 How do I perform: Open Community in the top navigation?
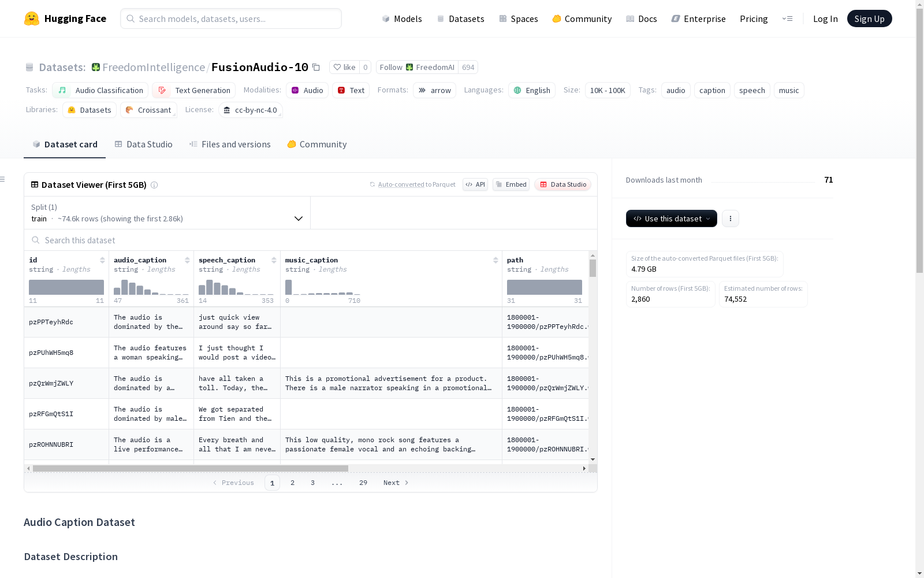[x=582, y=18]
